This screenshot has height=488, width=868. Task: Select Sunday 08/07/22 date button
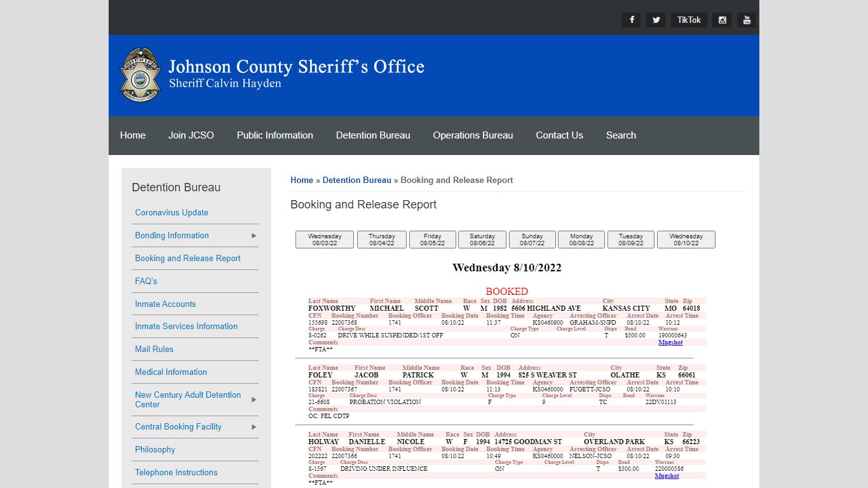532,240
